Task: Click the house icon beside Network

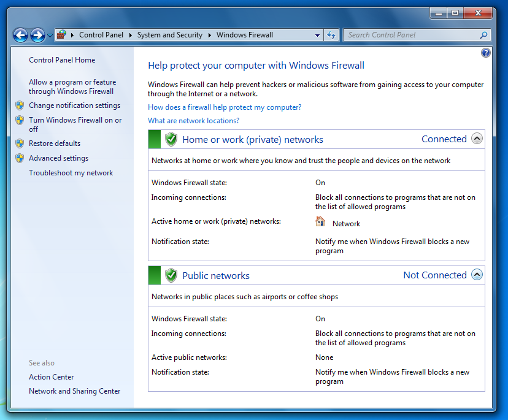Action: point(320,222)
